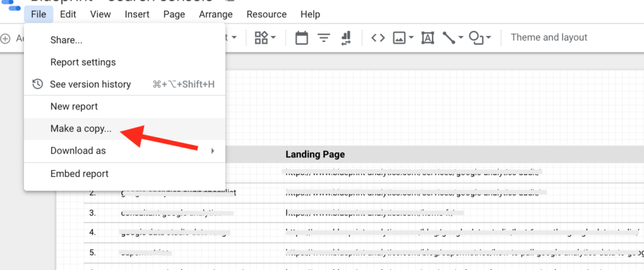Viewport: 644px width, 270px height.
Task: Click the image insert icon
Action: pos(399,38)
